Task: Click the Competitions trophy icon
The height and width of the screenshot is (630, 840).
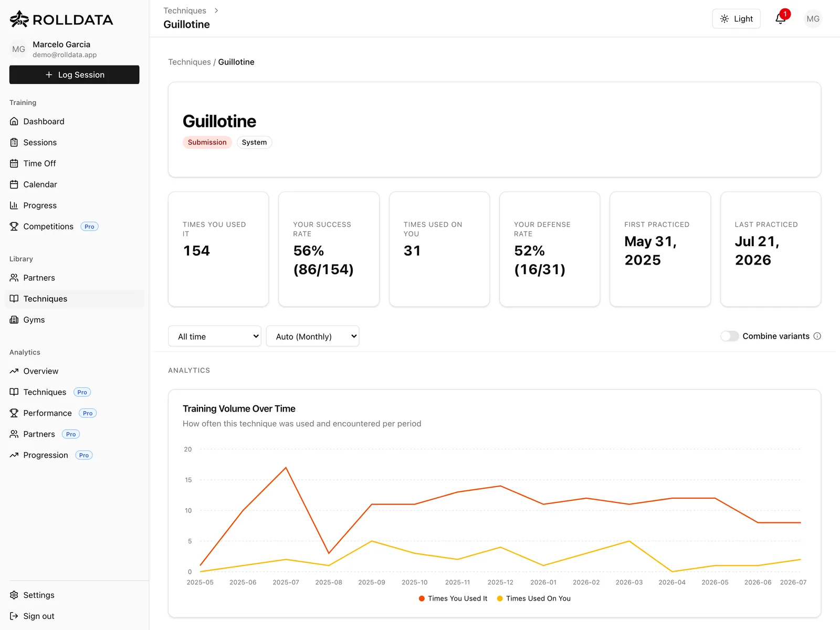Action: [x=14, y=226]
